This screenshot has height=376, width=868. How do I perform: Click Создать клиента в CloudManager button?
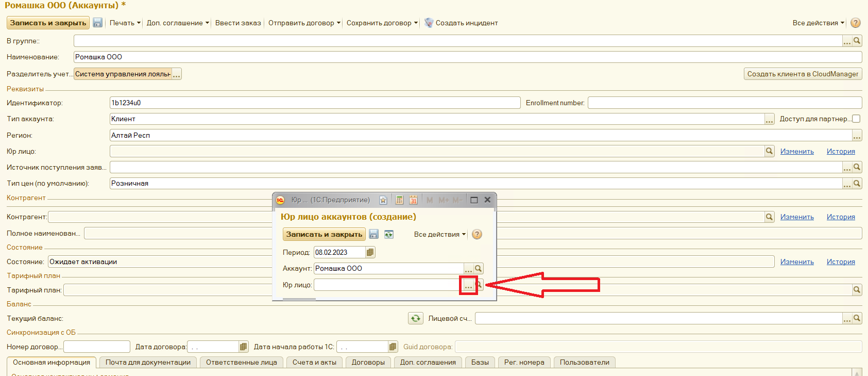point(803,74)
